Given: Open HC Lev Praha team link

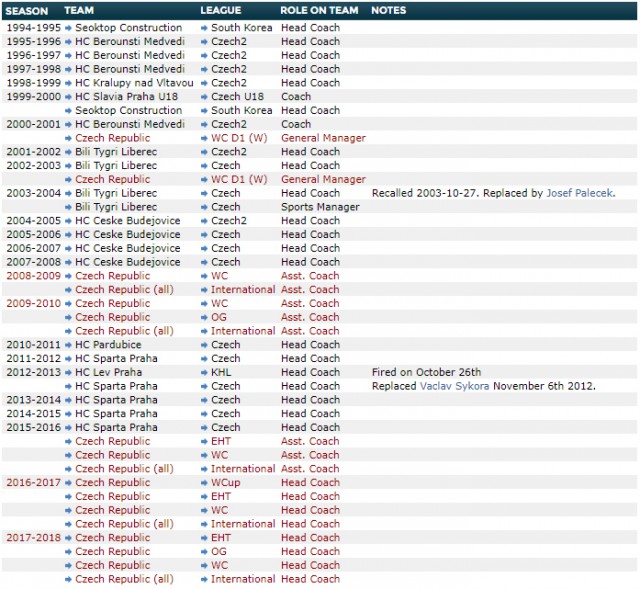Looking at the screenshot, I should point(109,372).
